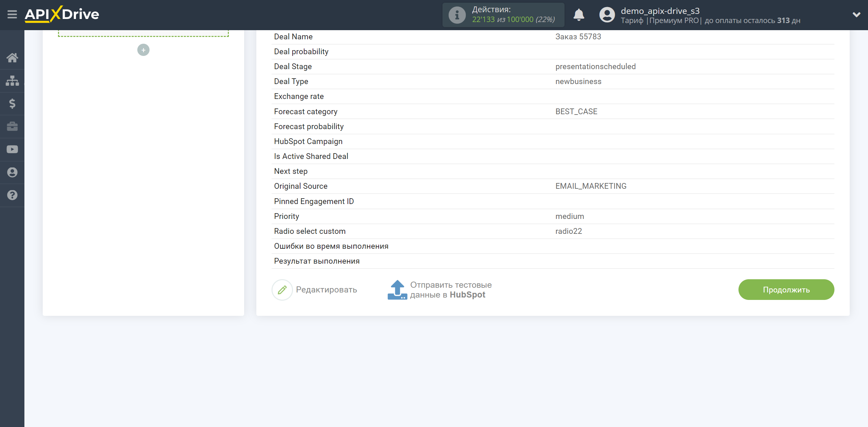Open profile icon in sidebar
This screenshot has height=427, width=868.
[x=12, y=172]
